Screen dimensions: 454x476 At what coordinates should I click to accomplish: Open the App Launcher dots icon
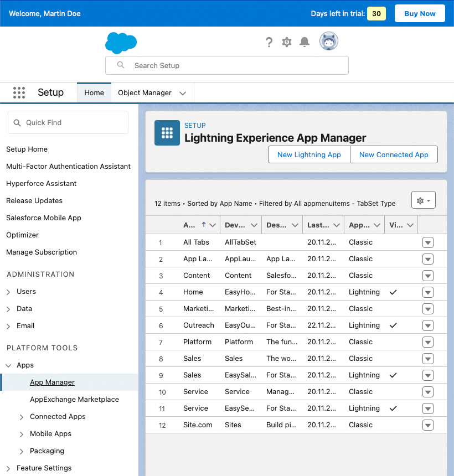(x=19, y=92)
